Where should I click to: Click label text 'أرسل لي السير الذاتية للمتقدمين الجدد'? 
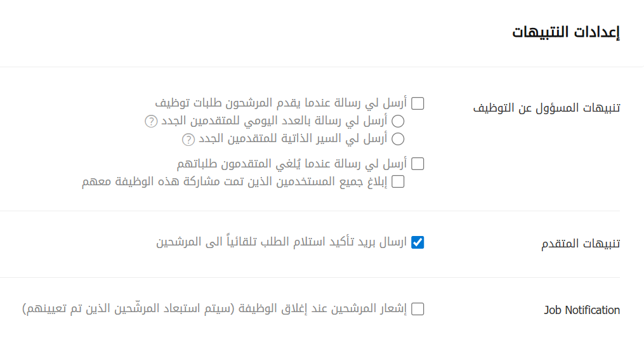[x=293, y=139]
